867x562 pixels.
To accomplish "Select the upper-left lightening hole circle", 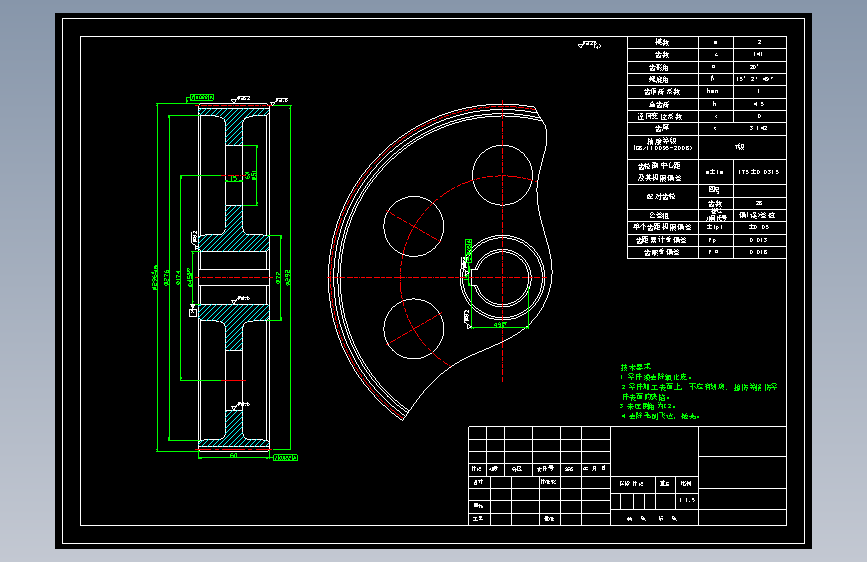I will coord(414,226).
